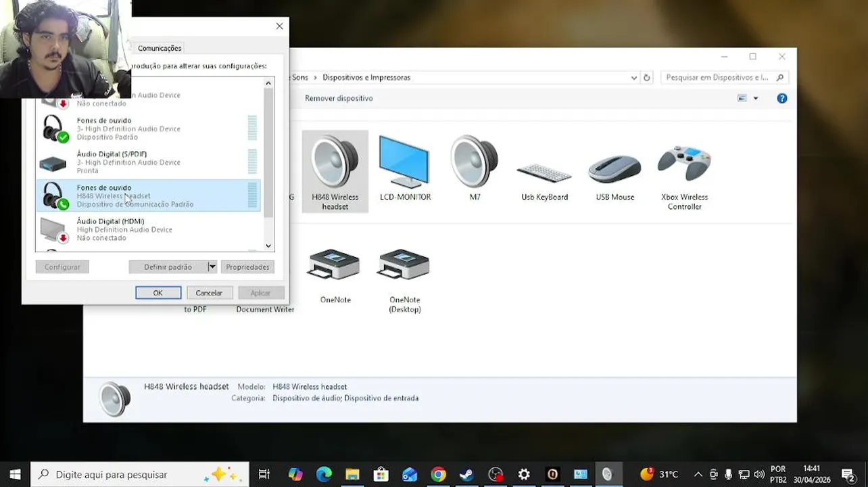Click Cancelar in the sound dialog

pos(209,293)
